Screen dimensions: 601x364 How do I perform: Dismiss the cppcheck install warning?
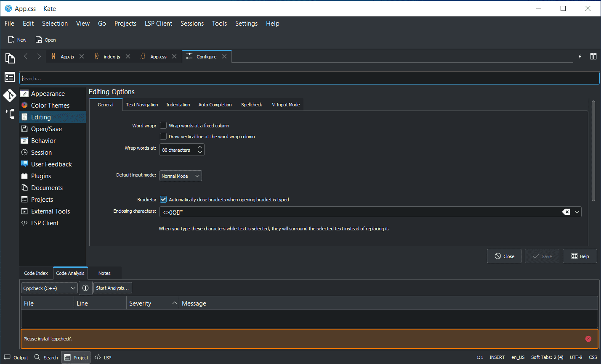coord(588,339)
